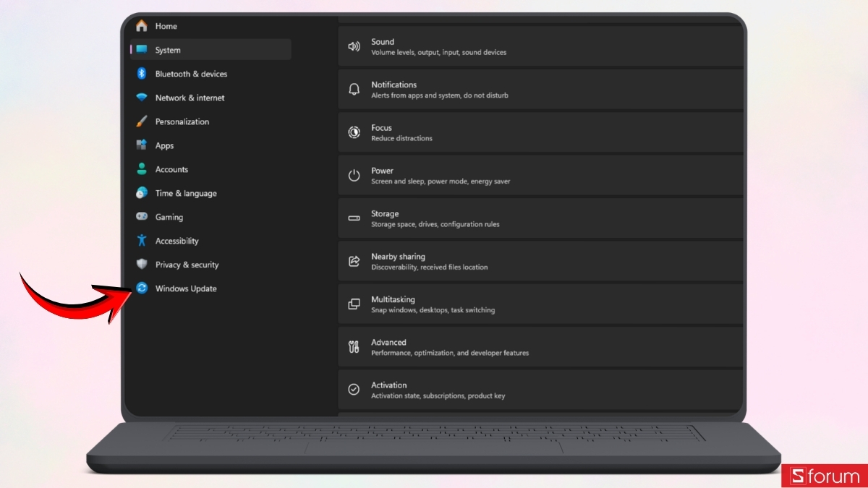Click the Time & language globe icon
The height and width of the screenshot is (488, 868).
click(x=142, y=193)
